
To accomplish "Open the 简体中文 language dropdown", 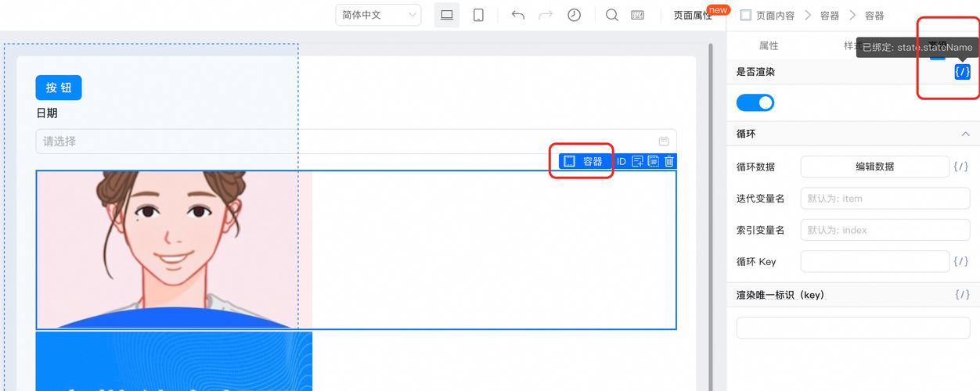I will tap(379, 15).
